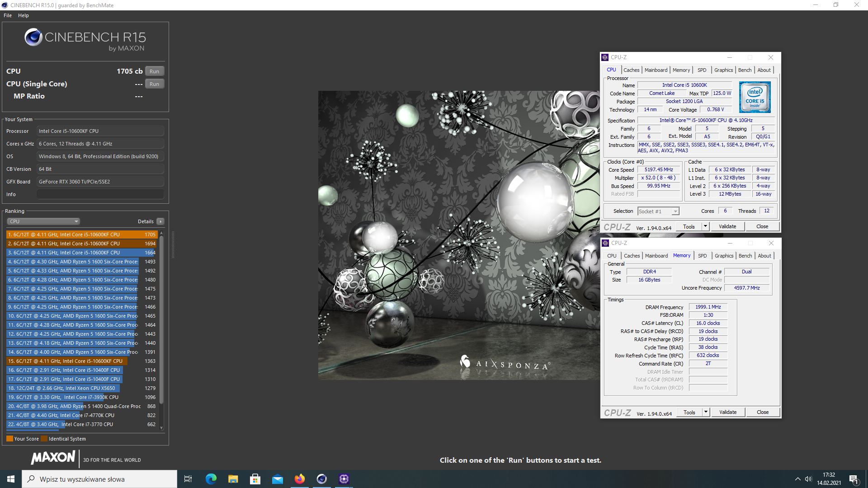This screenshot has height=488, width=868.
Task: Switch to CPU tab in Memory CPU-Z window
Action: point(612,256)
